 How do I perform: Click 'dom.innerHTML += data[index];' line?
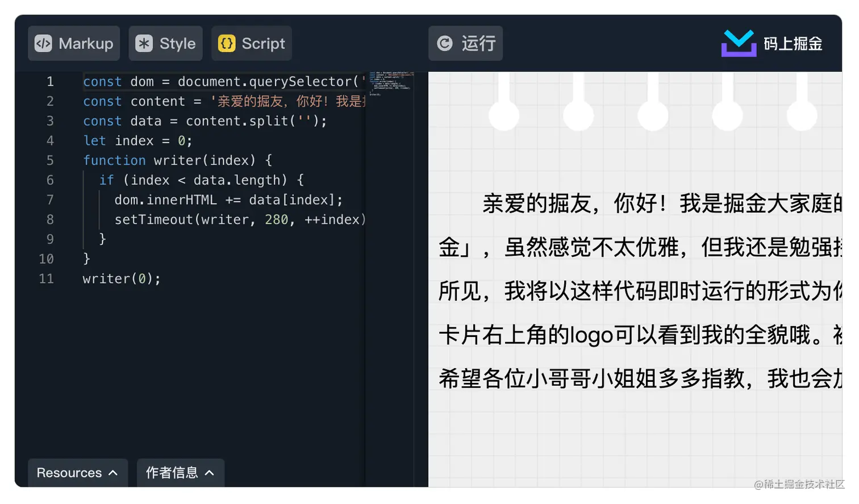[x=228, y=200]
